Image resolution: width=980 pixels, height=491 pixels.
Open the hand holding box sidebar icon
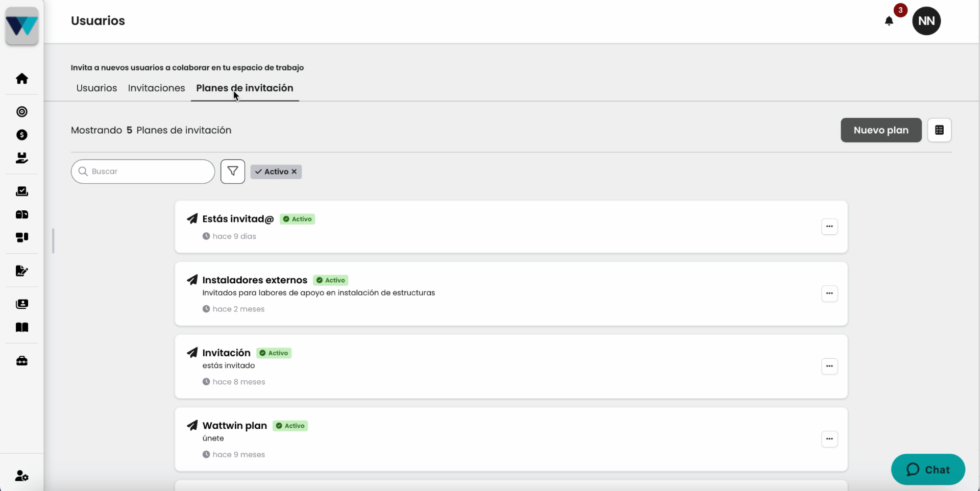(x=22, y=158)
